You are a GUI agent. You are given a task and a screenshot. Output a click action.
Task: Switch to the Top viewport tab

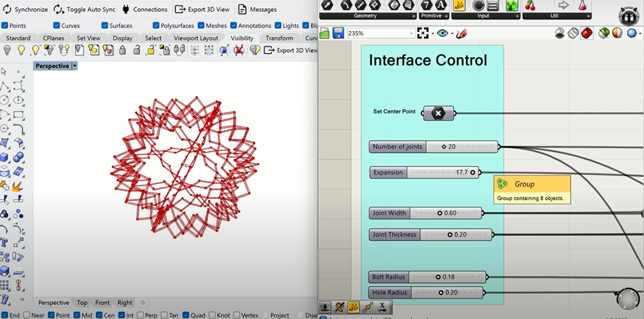click(x=82, y=302)
